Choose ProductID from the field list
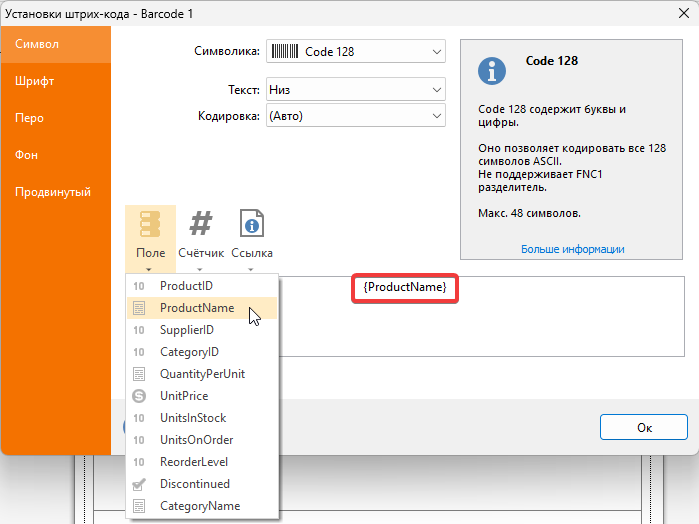This screenshot has height=524, width=699. point(186,286)
